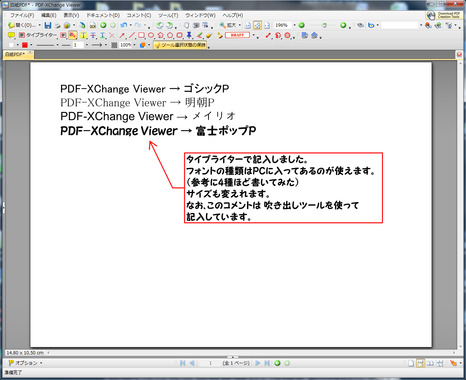466x380 pixels.
Task: Select the red arrow drawing tool
Action: 122,35
